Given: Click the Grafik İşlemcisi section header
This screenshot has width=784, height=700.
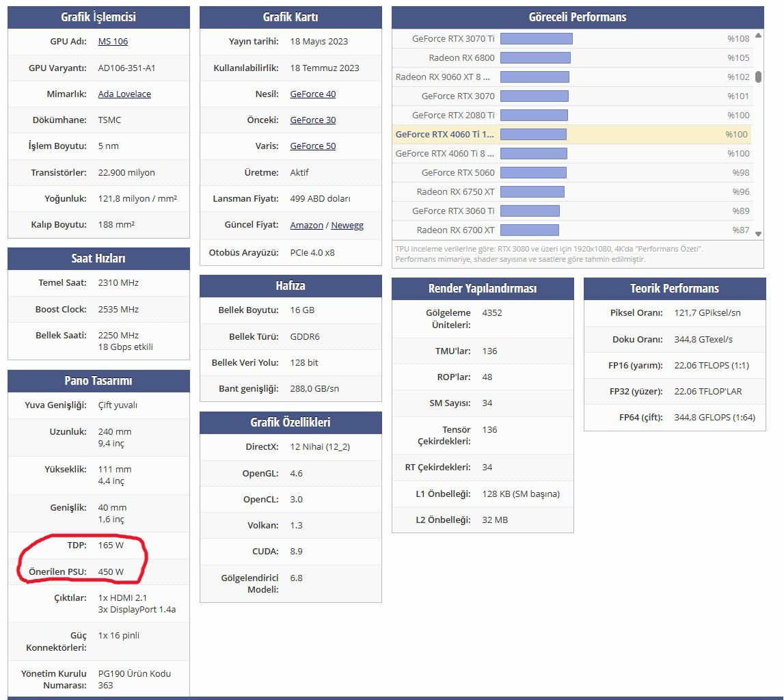Looking at the screenshot, I should 98,17.
